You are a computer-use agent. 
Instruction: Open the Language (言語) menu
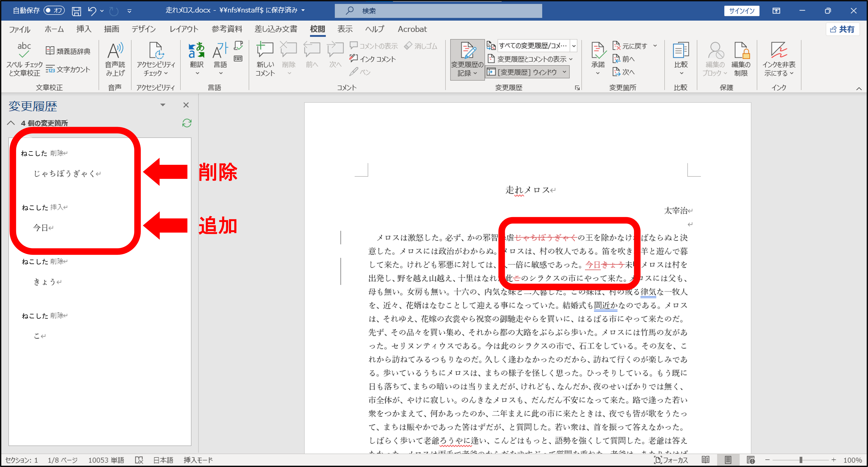click(x=220, y=59)
